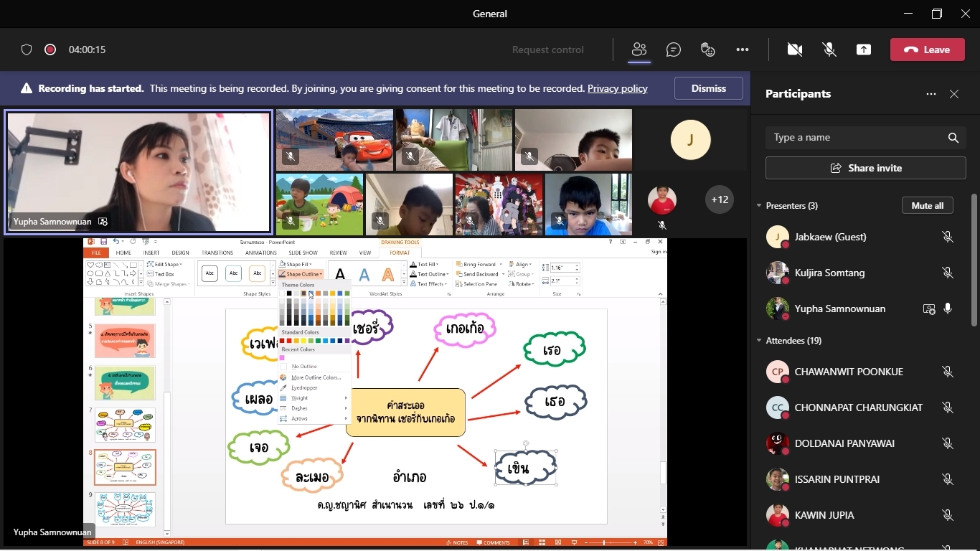Click the share content tray icon
This screenshot has width=980, height=551.
864,50
